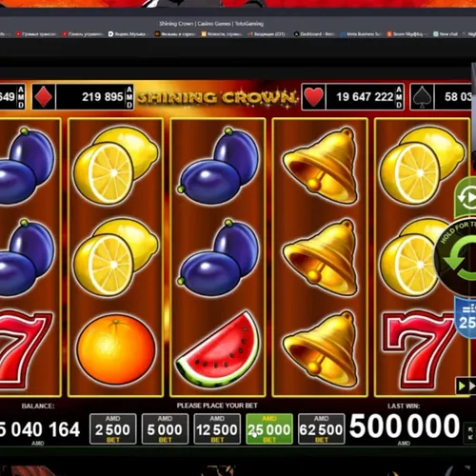Click the 19 647 222 heart jackpot counter

tap(365, 97)
